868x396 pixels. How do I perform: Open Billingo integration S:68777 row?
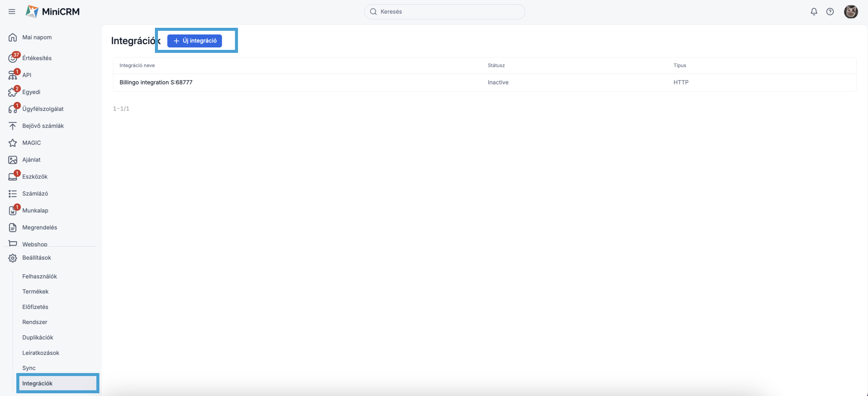(x=156, y=82)
